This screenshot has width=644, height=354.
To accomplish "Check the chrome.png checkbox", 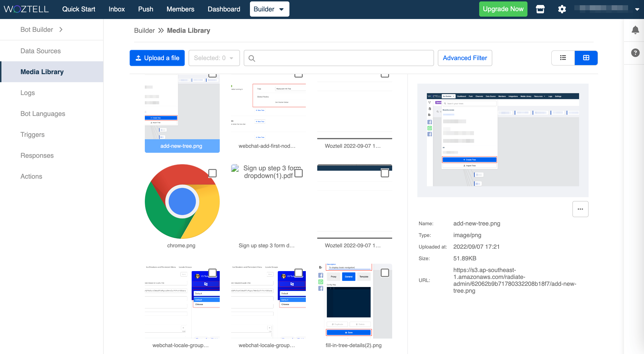I will pos(212,173).
